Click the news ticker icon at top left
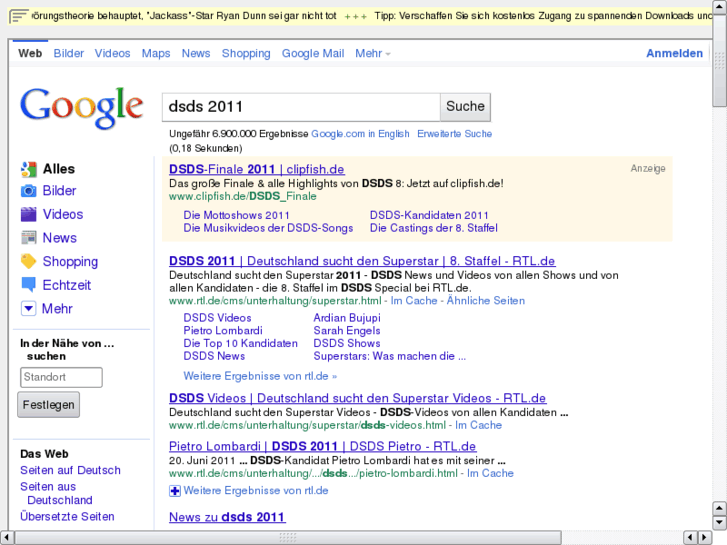The width and height of the screenshot is (727, 545). [x=19, y=16]
